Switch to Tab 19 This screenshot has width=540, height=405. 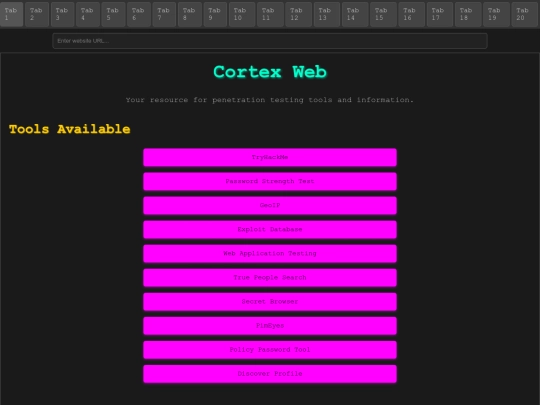496,14
